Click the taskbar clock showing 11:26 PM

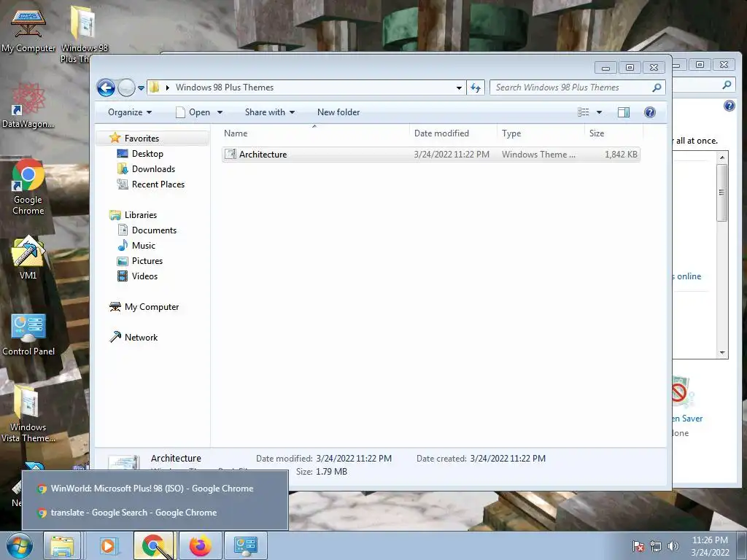click(x=710, y=546)
